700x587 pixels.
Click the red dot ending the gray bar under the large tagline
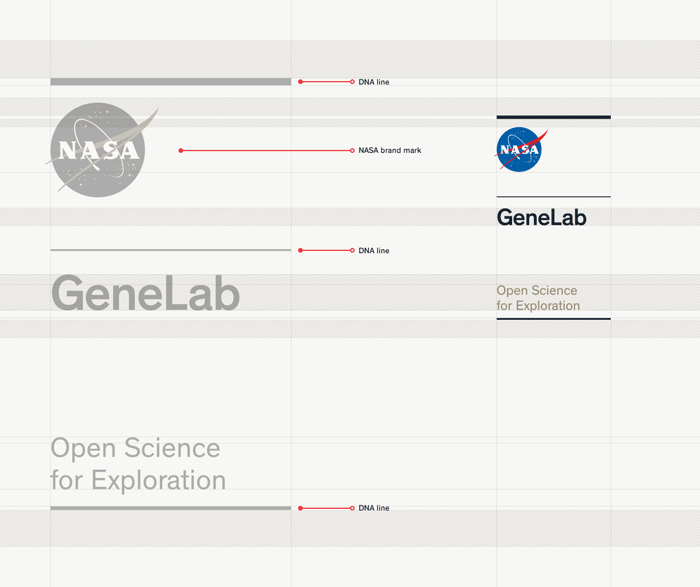pyautogui.click(x=300, y=508)
